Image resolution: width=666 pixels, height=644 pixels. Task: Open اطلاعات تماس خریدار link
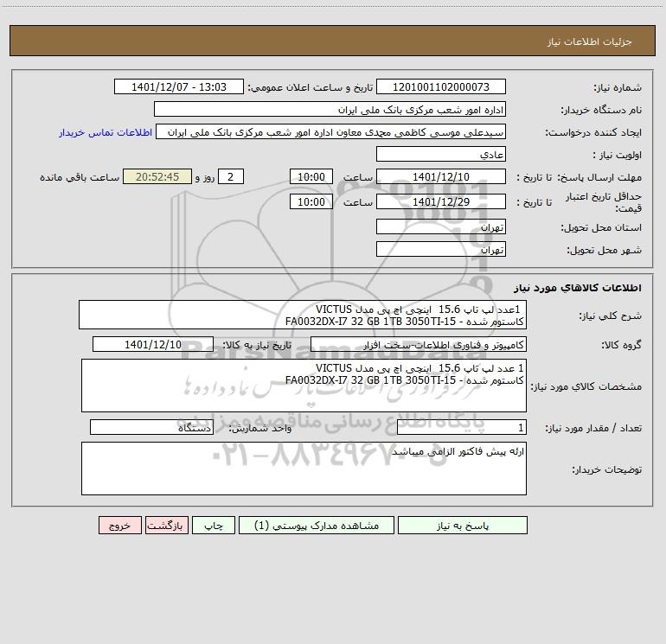tap(106, 132)
